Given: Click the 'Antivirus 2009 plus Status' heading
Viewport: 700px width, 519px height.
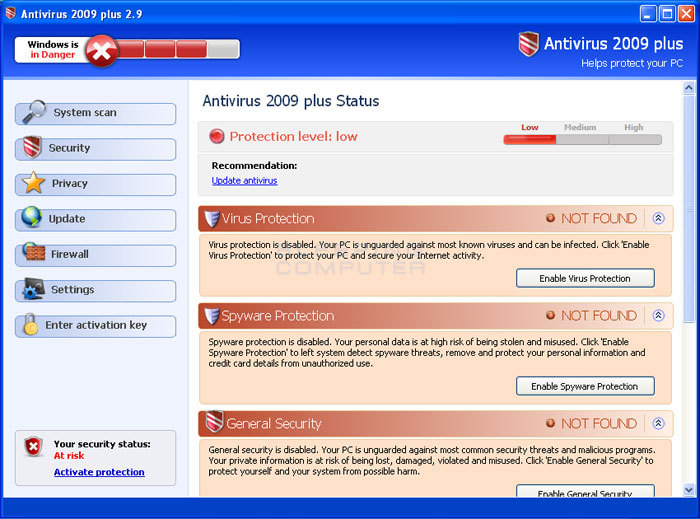Looking at the screenshot, I should click(x=291, y=101).
